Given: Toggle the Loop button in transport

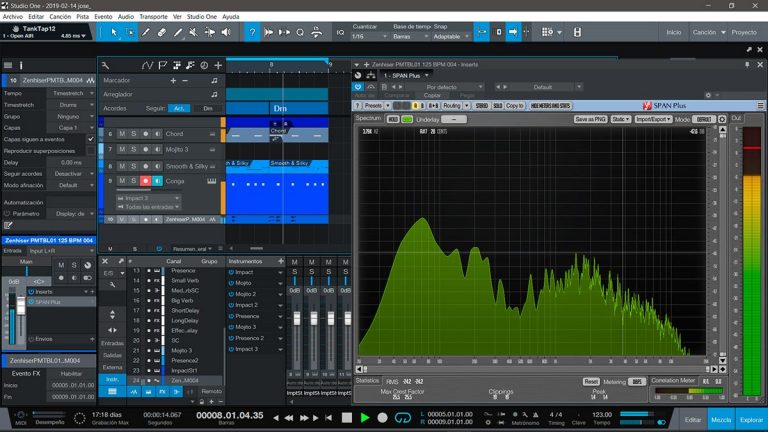Looking at the screenshot, I should (403, 418).
